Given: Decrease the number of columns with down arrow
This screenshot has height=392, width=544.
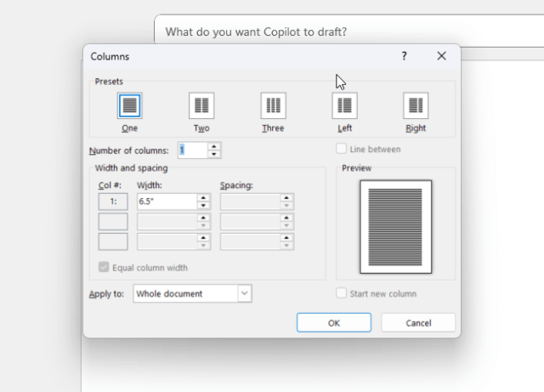Looking at the screenshot, I should [x=214, y=154].
